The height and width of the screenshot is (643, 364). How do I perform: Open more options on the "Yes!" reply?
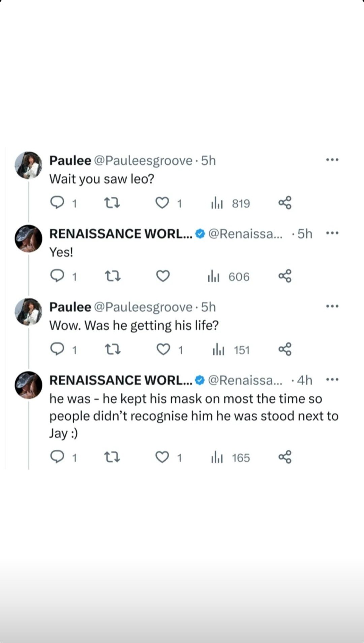pos(332,233)
